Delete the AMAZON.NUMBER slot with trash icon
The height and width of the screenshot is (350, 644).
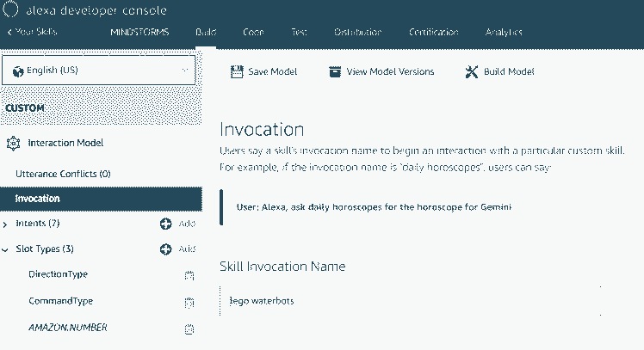(189, 329)
